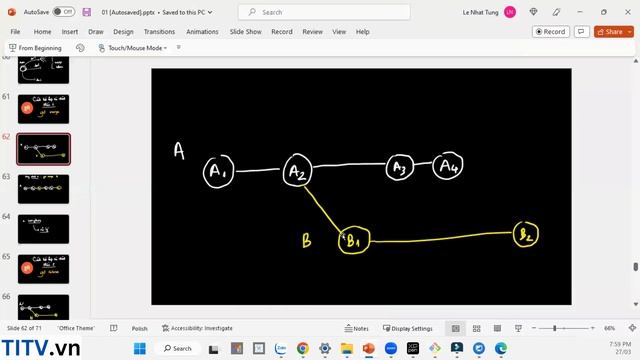Switch to the Home tab
640x360 pixels.
[x=42, y=31]
